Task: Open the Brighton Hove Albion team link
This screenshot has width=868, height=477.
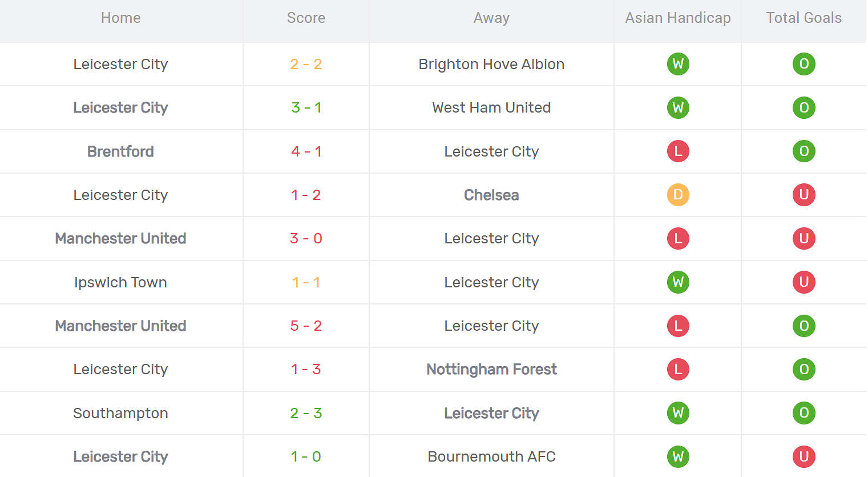Action: [491, 64]
